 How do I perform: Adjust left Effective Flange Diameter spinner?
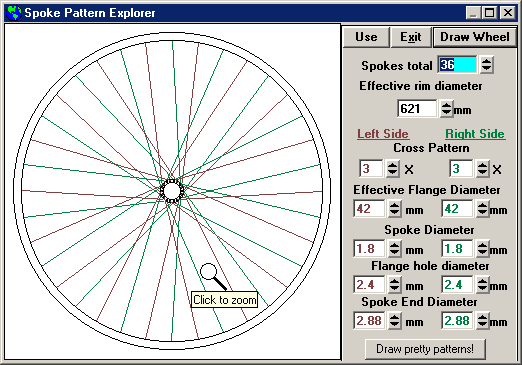pyautogui.click(x=394, y=209)
